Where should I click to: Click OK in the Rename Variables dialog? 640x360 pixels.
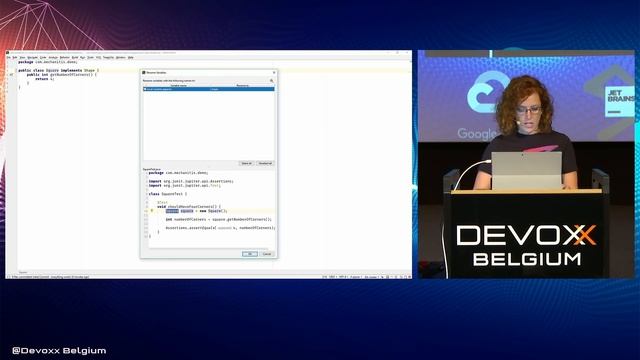[x=249, y=254]
